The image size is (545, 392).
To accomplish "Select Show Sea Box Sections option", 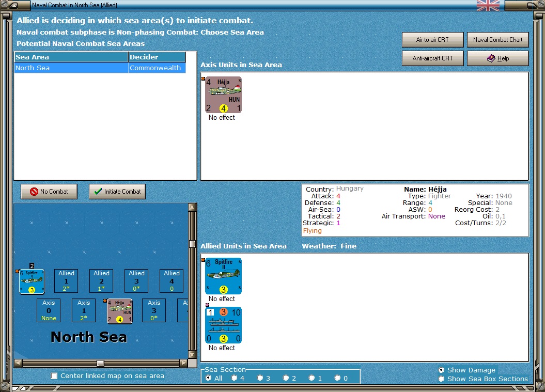I will pyautogui.click(x=441, y=379).
